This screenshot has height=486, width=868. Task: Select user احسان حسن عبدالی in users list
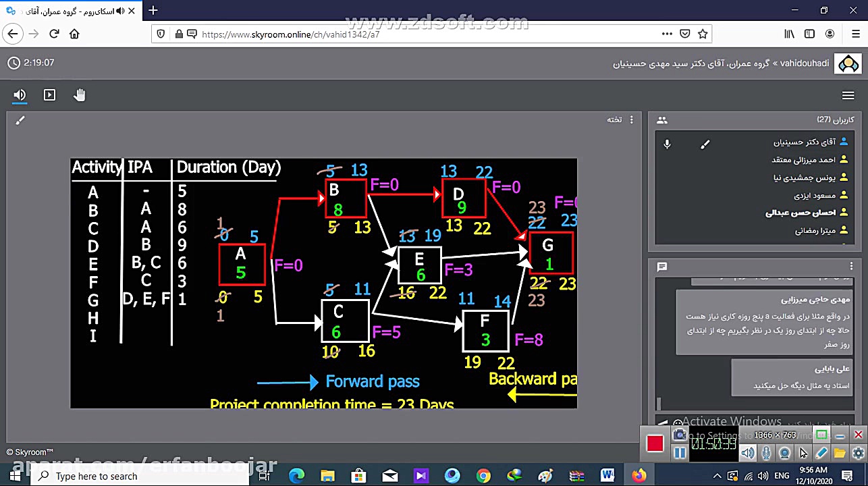click(801, 213)
